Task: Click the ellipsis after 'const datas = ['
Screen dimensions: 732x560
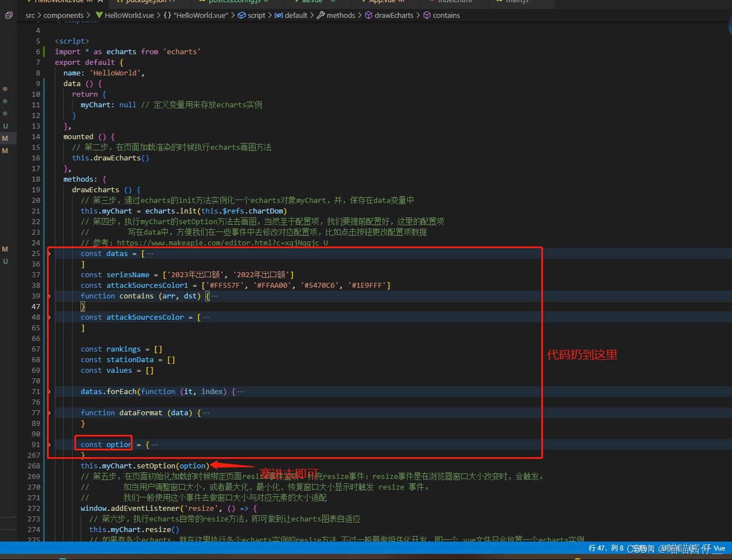Action: coord(150,254)
